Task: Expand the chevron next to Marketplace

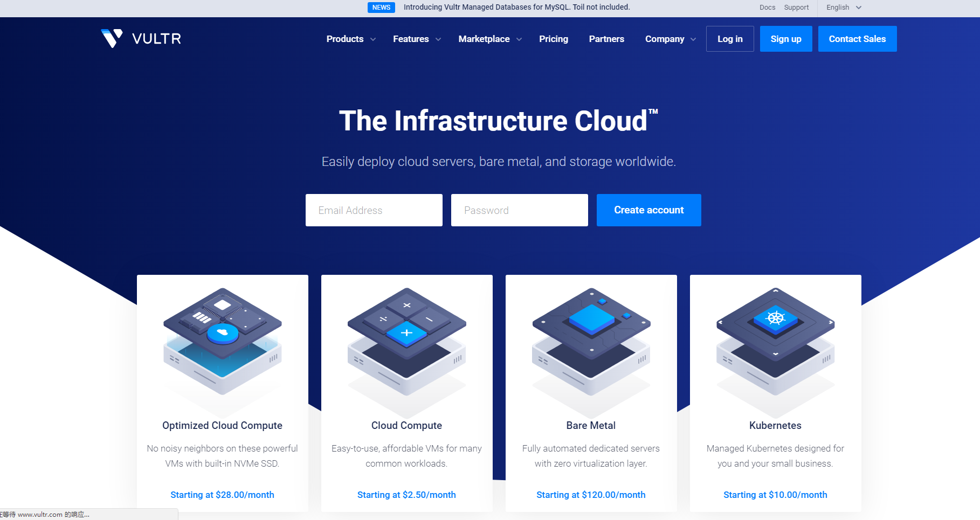Action: click(519, 39)
